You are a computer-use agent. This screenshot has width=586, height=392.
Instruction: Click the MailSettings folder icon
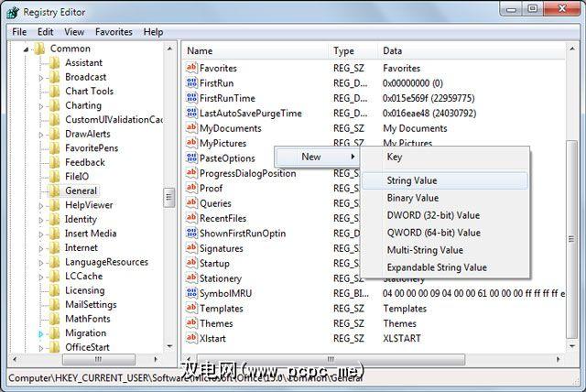55,305
